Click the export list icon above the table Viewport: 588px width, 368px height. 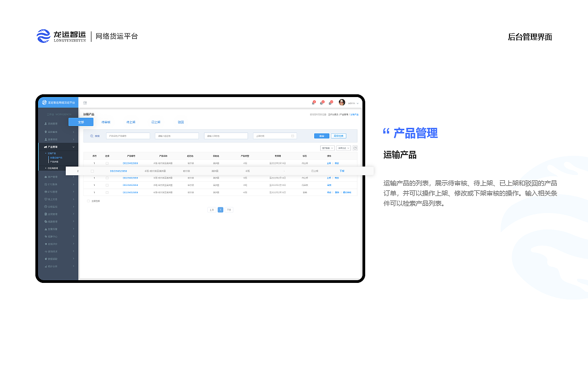355,148
